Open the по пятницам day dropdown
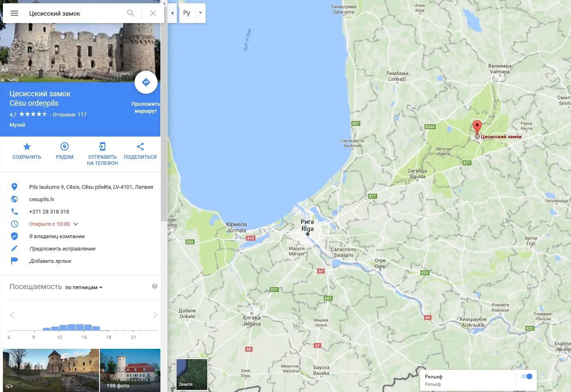The image size is (571, 392). 84,287
